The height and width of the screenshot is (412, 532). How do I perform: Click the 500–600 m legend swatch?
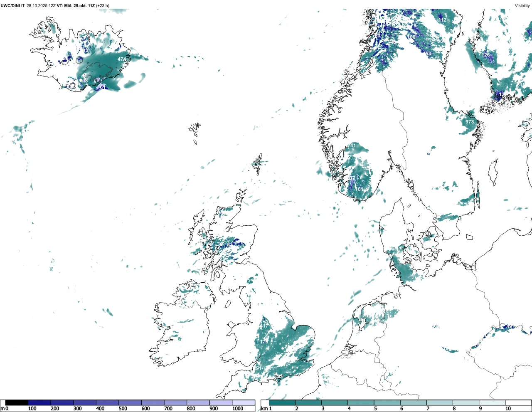coord(130,402)
